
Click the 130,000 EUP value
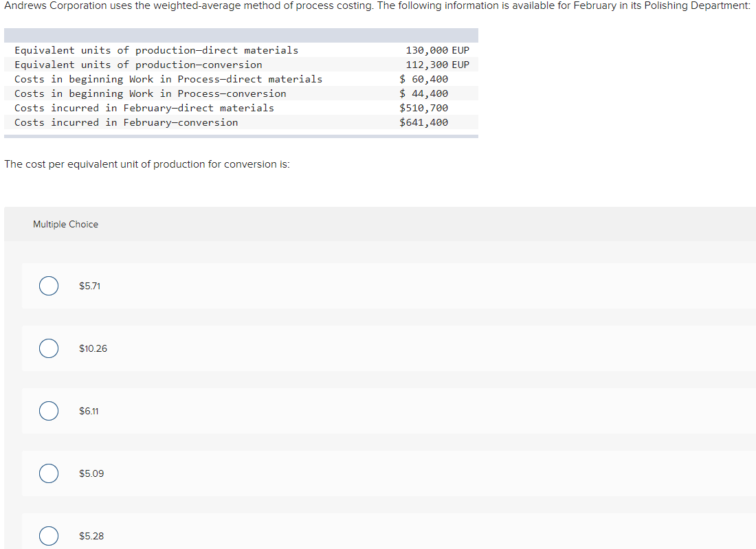coord(437,49)
